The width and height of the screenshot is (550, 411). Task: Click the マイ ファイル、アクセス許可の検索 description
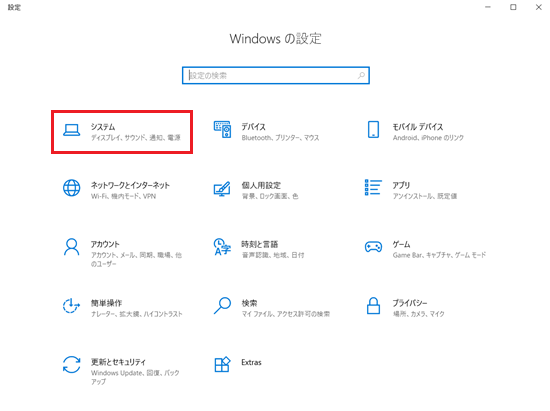286,314
